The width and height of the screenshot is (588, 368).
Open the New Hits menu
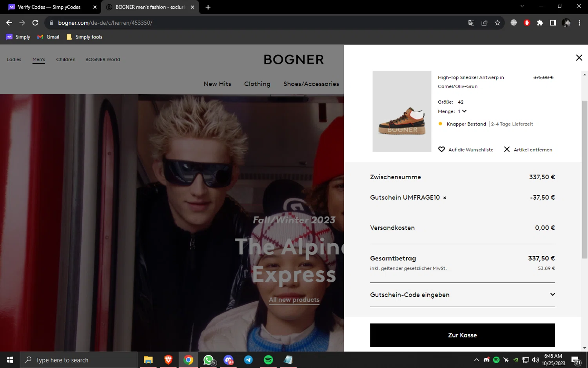tap(217, 84)
